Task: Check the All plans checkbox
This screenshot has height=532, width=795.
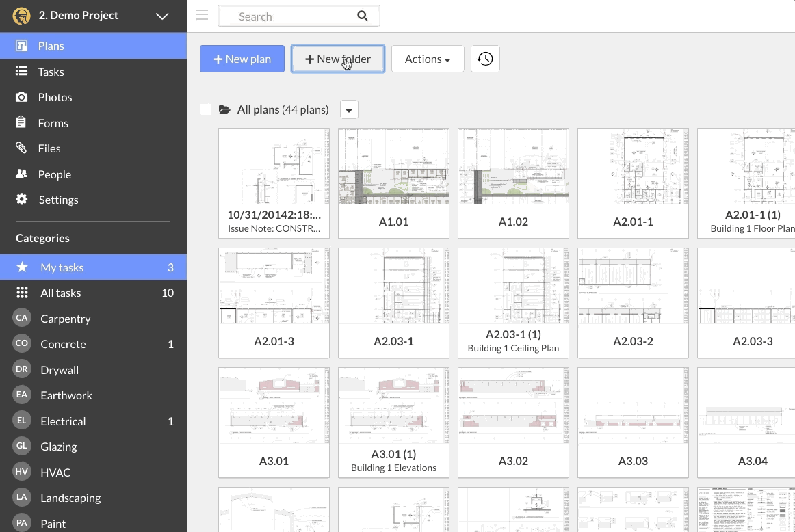Action: click(x=205, y=109)
